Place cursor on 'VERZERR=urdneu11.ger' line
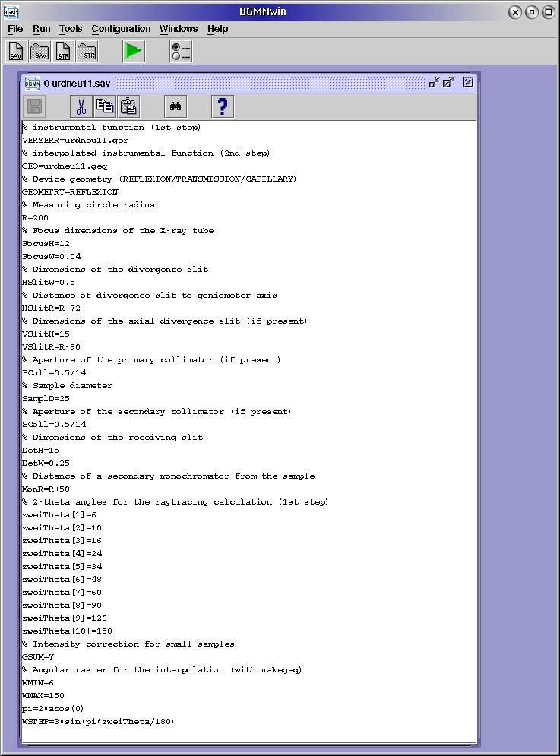The width and height of the screenshot is (560, 756). coord(75,141)
